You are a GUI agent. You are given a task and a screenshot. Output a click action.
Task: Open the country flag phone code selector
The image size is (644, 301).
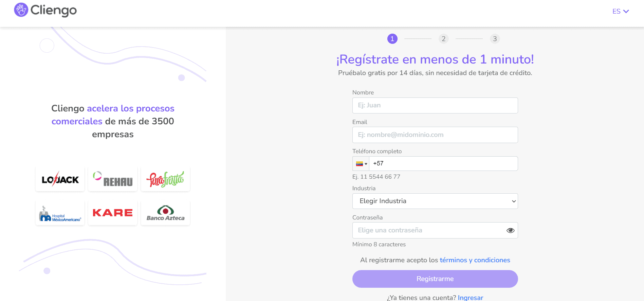point(361,164)
